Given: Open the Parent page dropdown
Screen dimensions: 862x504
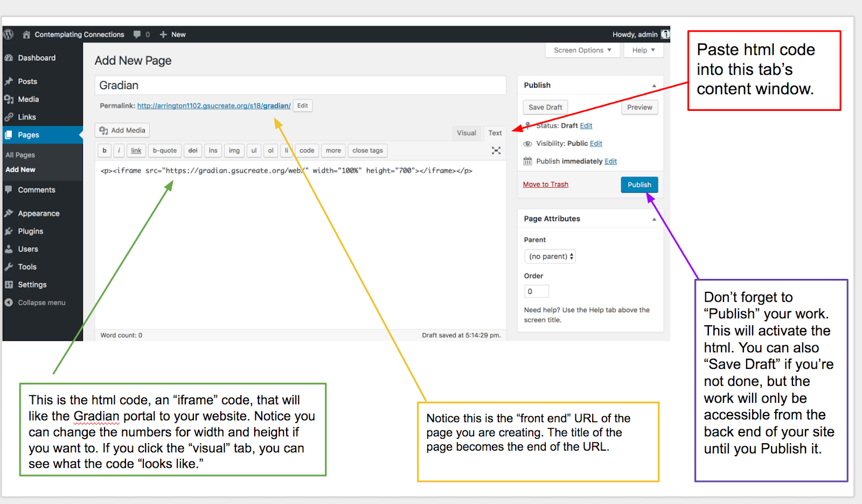Looking at the screenshot, I should pos(550,256).
